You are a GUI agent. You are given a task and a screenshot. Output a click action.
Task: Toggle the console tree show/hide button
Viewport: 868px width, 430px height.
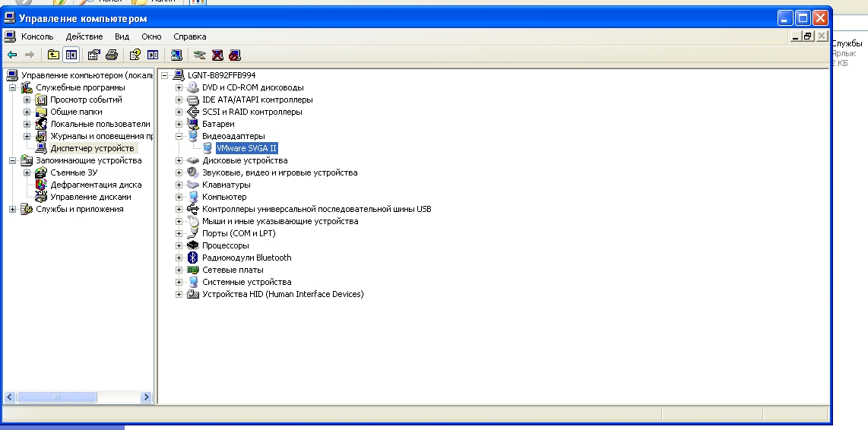coord(71,55)
